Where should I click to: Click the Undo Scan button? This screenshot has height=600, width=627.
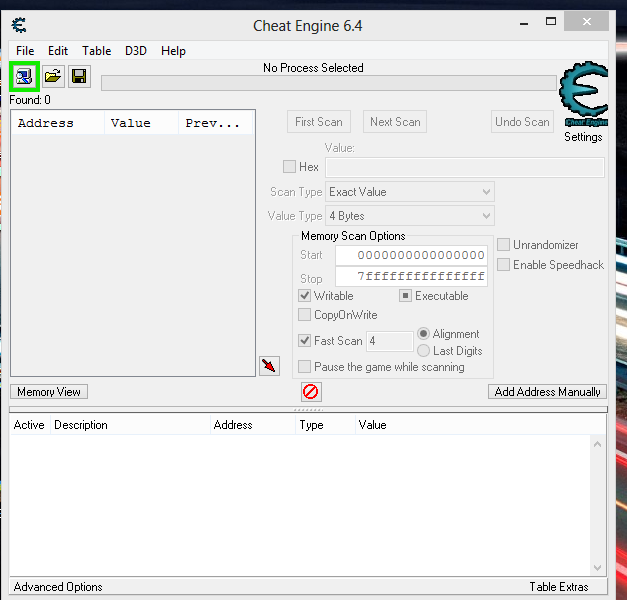tap(522, 122)
